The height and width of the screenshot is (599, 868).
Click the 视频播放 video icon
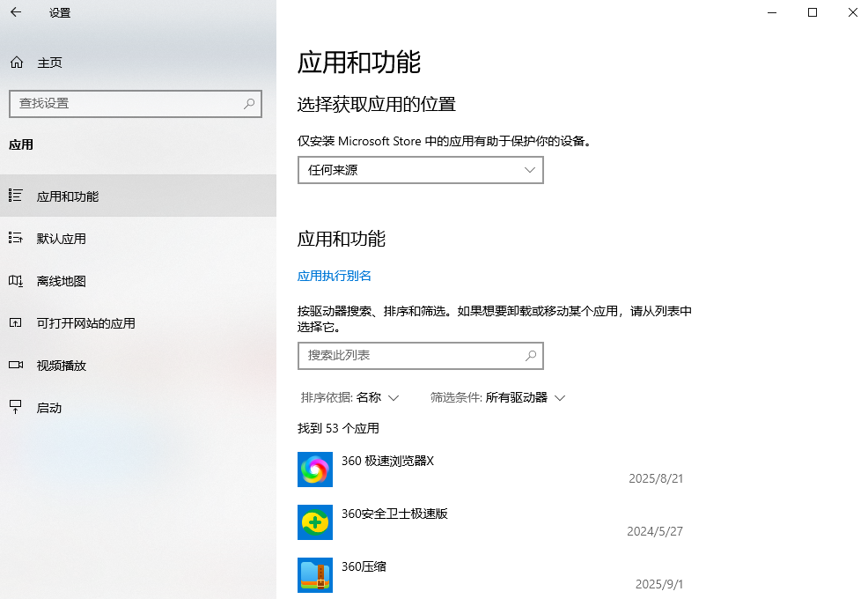[16, 365]
